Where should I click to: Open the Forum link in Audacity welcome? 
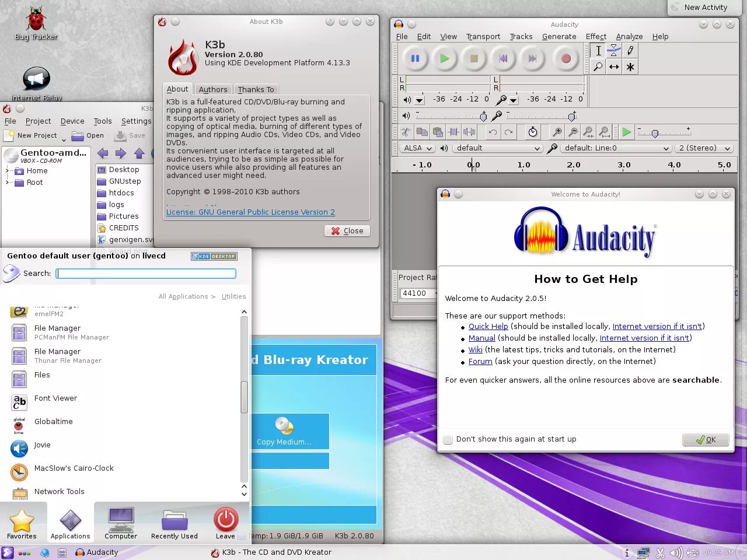point(480,362)
